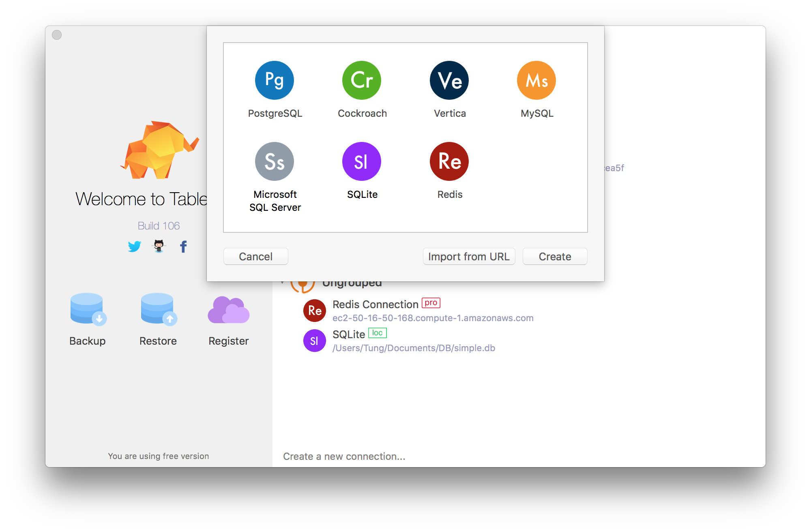Click the Create button to confirm

(x=554, y=257)
